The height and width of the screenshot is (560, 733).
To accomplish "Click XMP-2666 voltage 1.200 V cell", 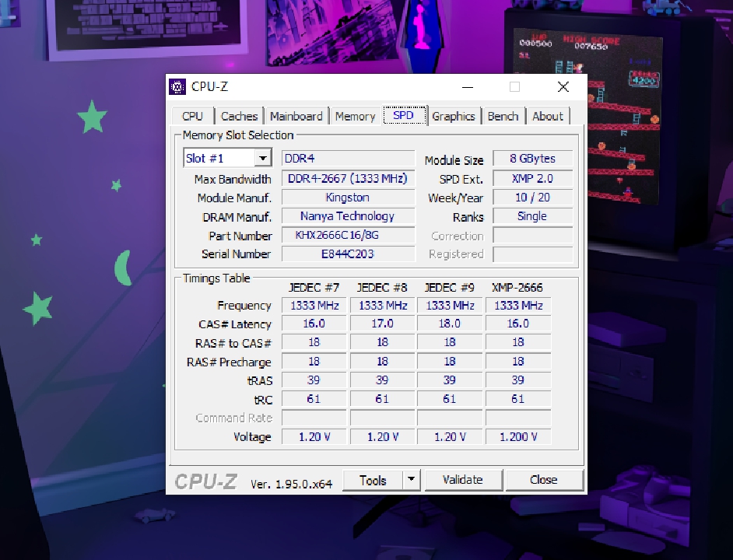I will coord(518,436).
